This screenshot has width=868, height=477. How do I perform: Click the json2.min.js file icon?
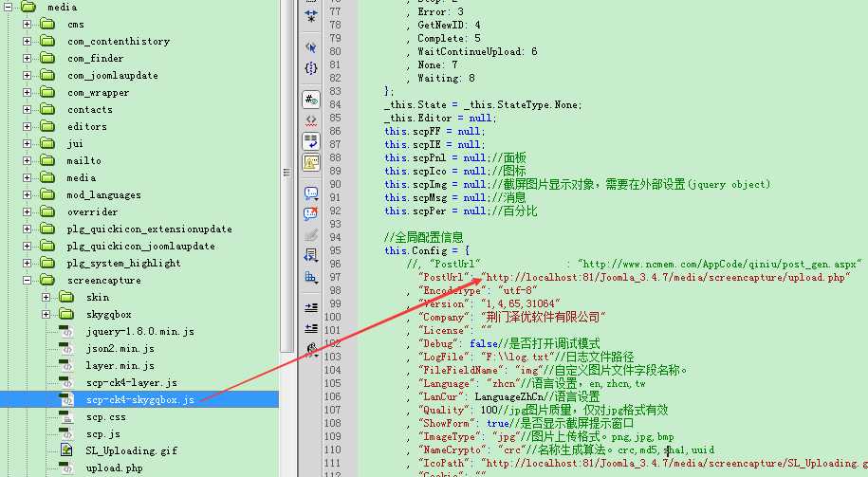(x=66, y=349)
